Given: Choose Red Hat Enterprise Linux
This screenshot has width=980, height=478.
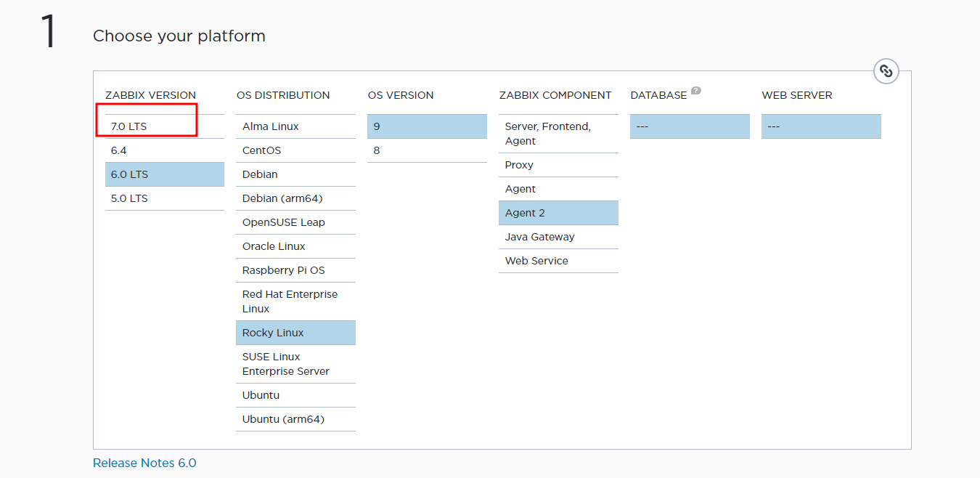Looking at the screenshot, I should (x=295, y=301).
